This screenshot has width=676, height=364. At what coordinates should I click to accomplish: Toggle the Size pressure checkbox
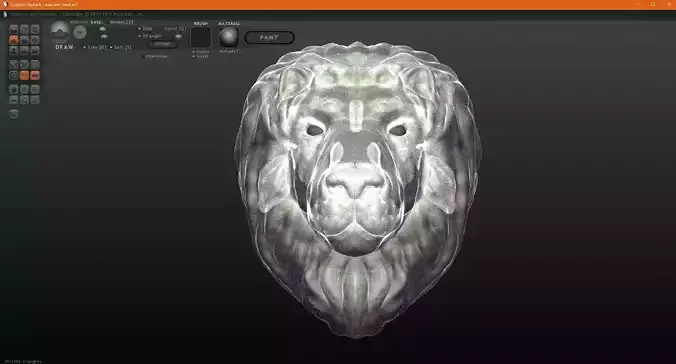pyautogui.click(x=145, y=28)
